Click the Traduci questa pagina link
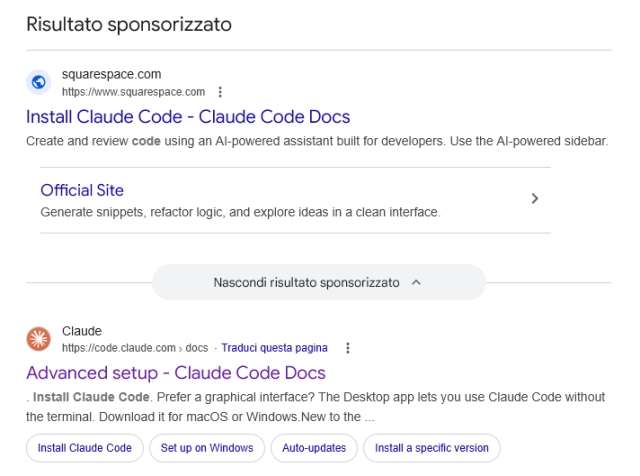Image resolution: width=640 pixels, height=476 pixels. [x=274, y=348]
